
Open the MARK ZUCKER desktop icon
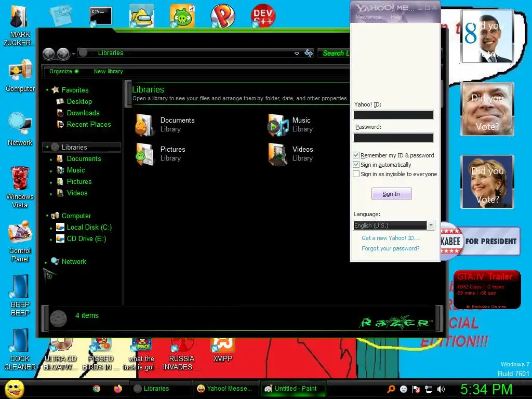(19, 25)
